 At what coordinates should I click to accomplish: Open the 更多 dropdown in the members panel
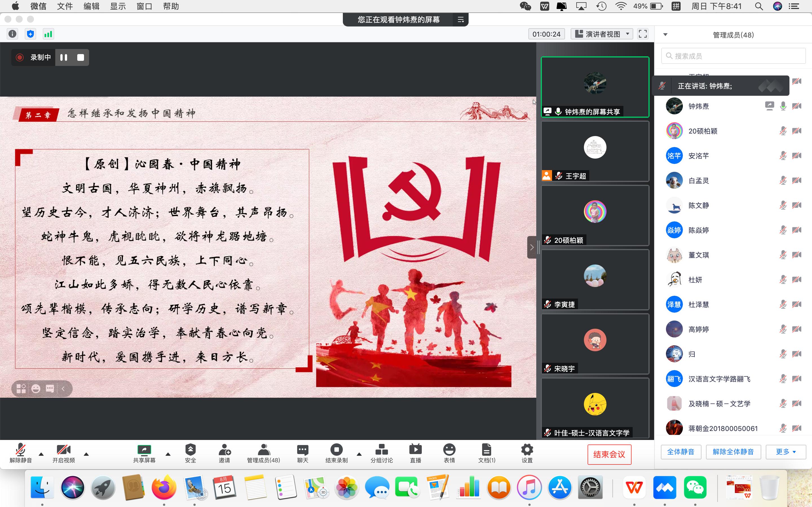click(785, 452)
